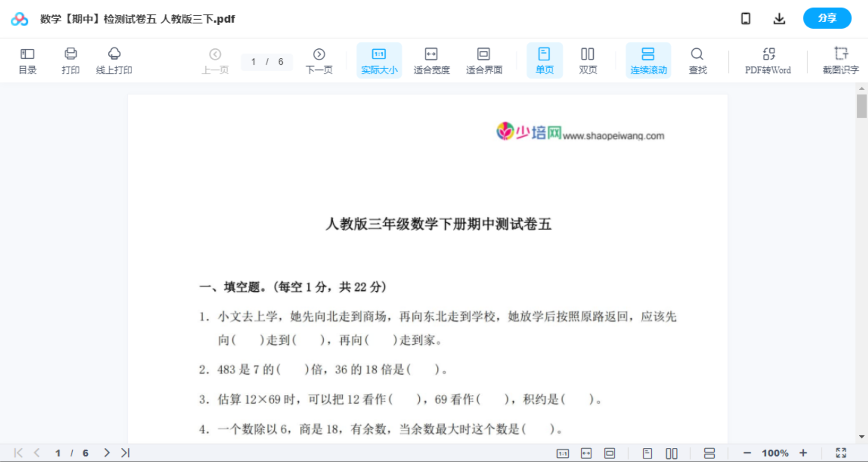Go to next page with 下一页
Viewport: 868px width, 462px height.
[x=319, y=60]
